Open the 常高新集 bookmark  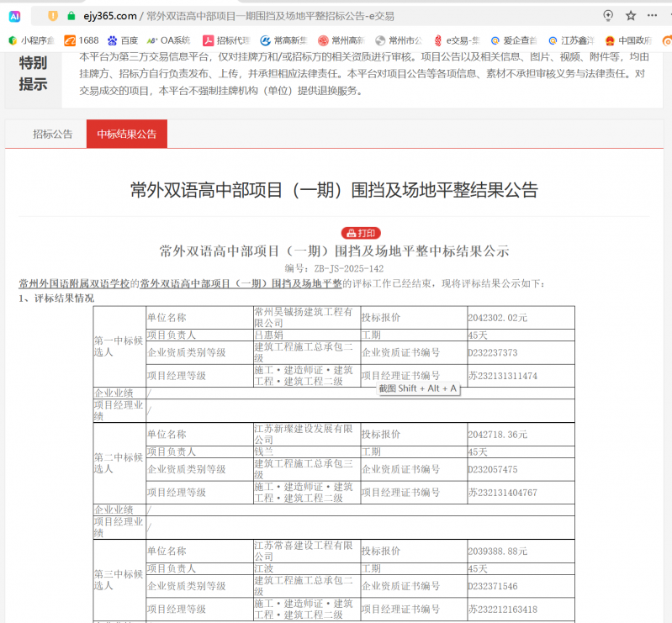click(x=284, y=40)
